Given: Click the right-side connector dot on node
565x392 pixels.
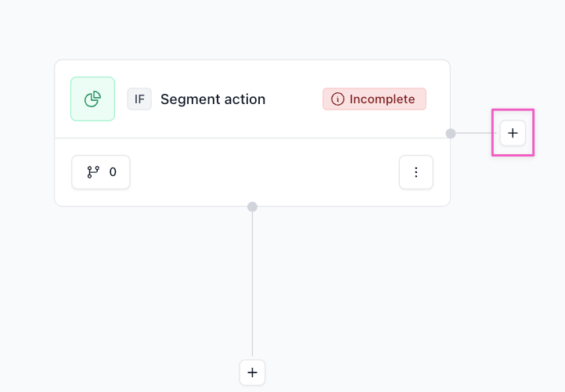Looking at the screenshot, I should [x=451, y=133].
